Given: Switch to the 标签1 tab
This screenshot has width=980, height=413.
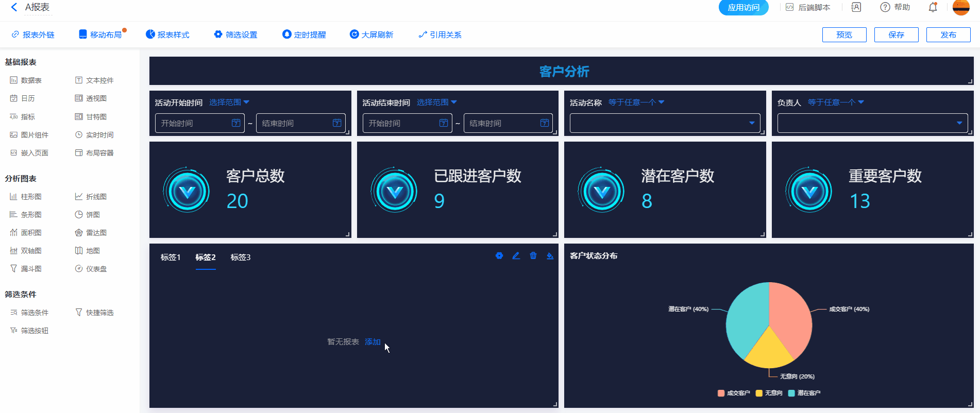Looking at the screenshot, I should click(x=171, y=257).
